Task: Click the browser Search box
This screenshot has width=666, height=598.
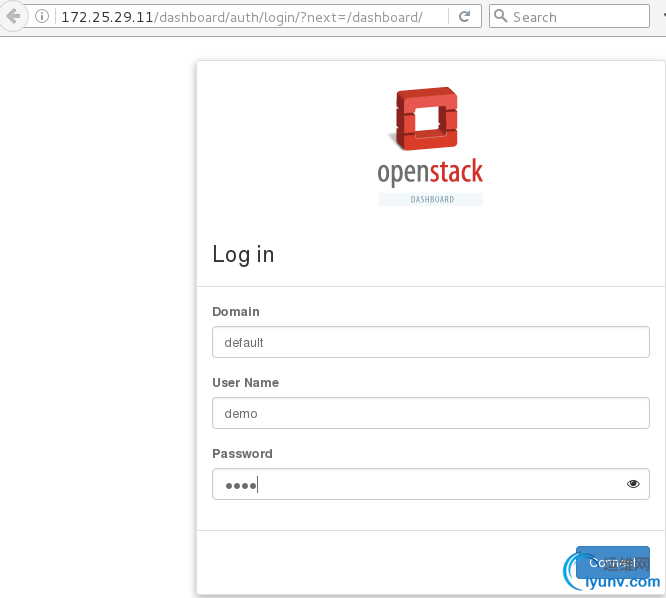Action: (x=569, y=17)
